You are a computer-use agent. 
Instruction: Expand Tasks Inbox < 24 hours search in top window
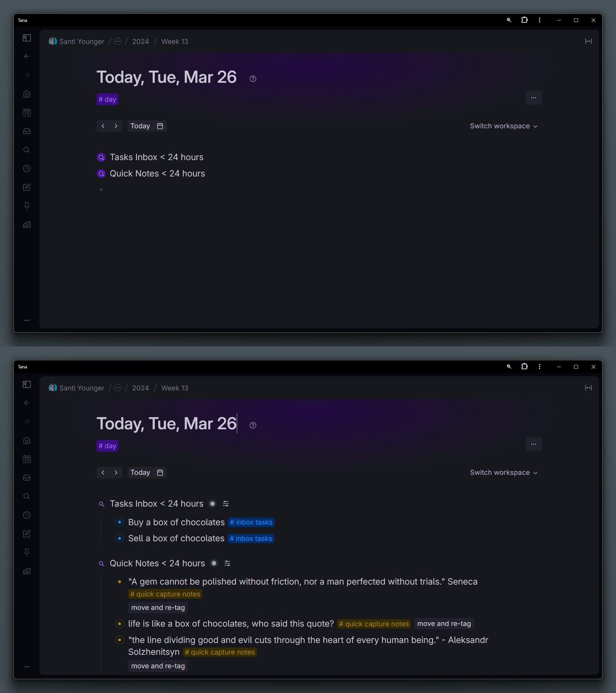coord(101,157)
